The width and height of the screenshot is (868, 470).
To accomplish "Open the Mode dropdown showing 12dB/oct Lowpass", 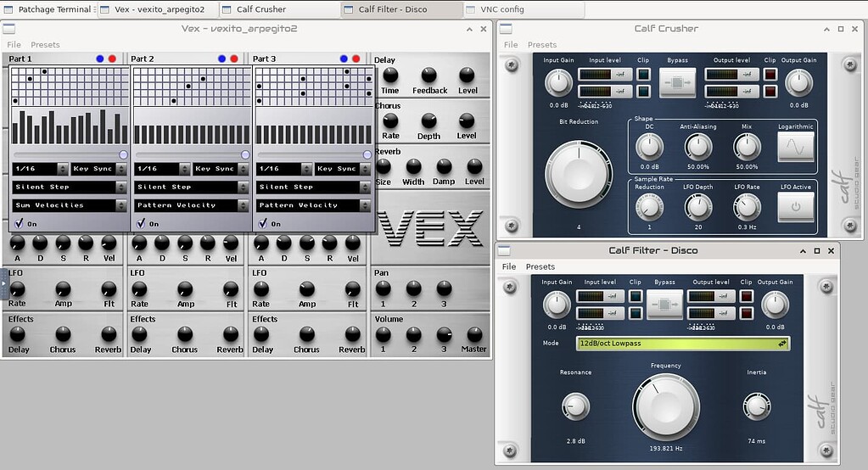I will point(683,344).
